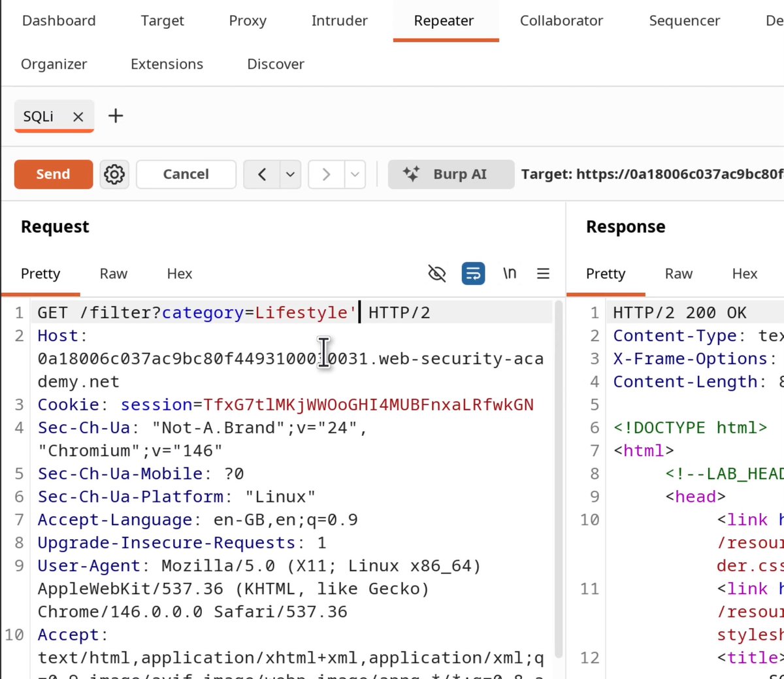The image size is (784, 679).
Task: Toggle show non-printable \n characters
Action: (510, 273)
